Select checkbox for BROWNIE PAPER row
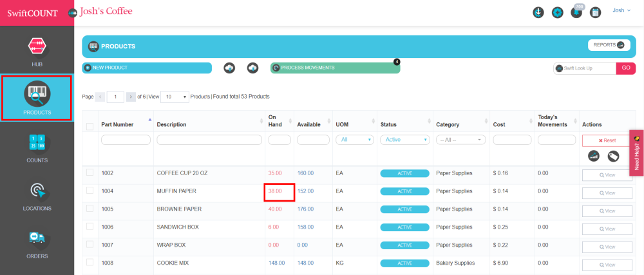 pyautogui.click(x=90, y=208)
